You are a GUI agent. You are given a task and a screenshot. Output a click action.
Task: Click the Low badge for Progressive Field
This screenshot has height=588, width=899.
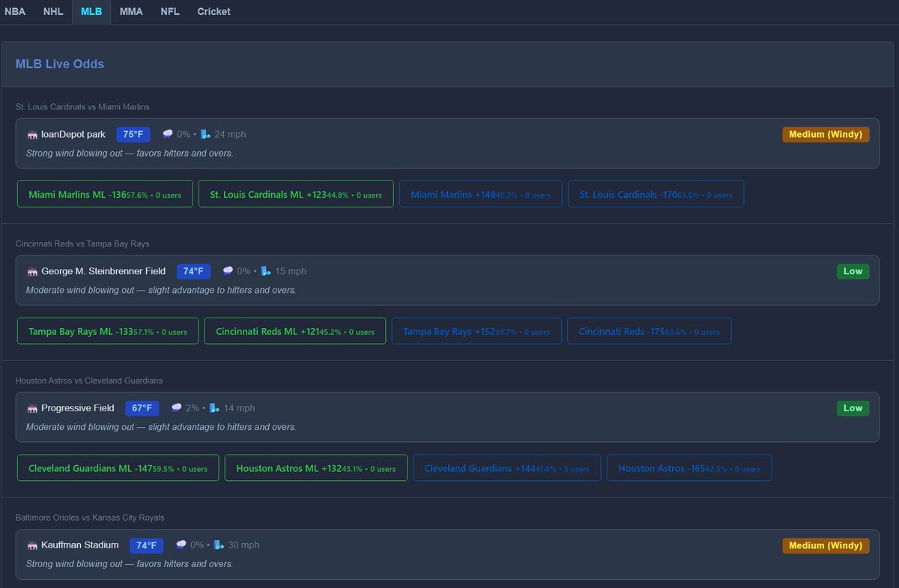853,408
